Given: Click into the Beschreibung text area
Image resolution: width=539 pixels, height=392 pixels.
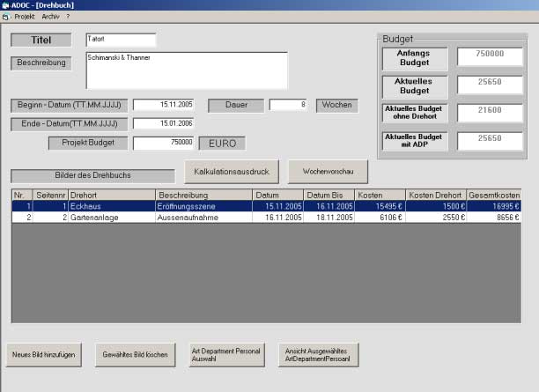Looking at the screenshot, I should [x=187, y=70].
